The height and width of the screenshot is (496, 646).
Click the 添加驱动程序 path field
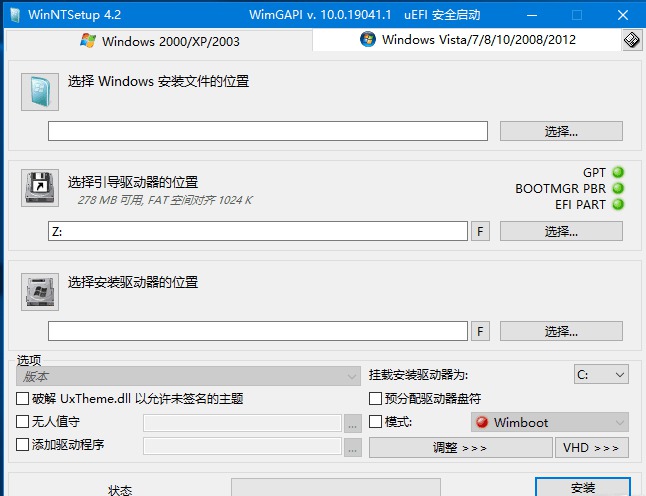coord(242,447)
